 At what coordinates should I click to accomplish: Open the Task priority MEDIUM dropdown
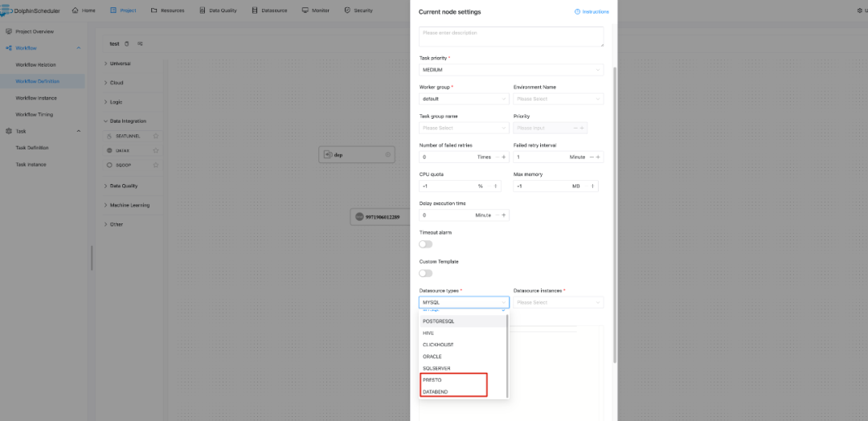point(511,70)
